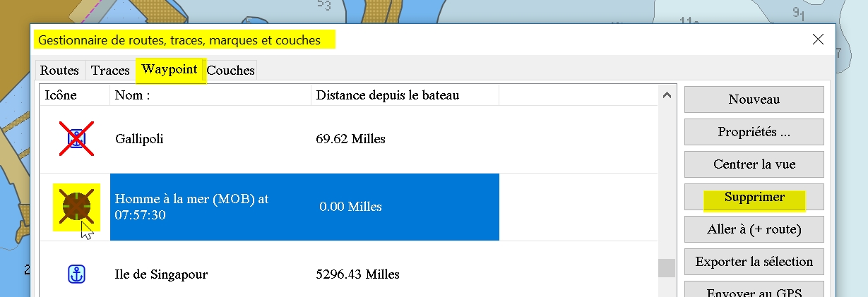Click the Aller à (+ route) button

click(754, 229)
